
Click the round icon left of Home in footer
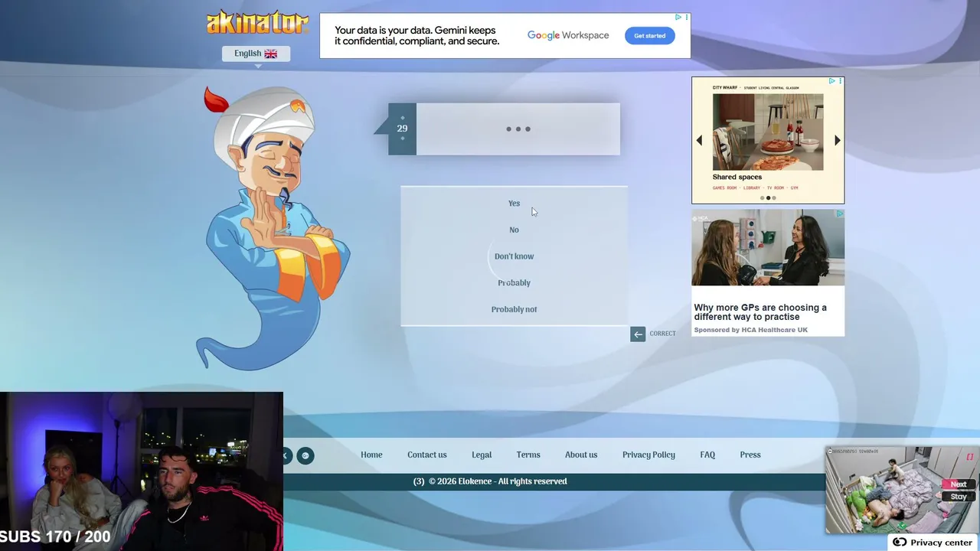[x=305, y=456]
